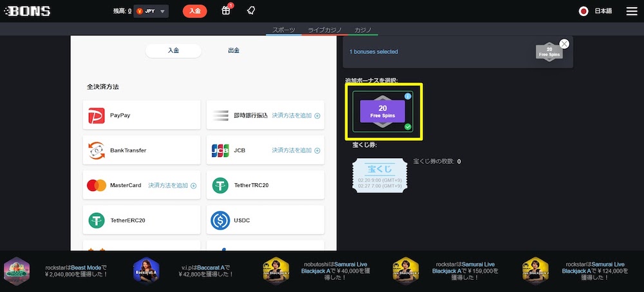Click the BONS logo
Screen dimensions: 644x292
28,11
